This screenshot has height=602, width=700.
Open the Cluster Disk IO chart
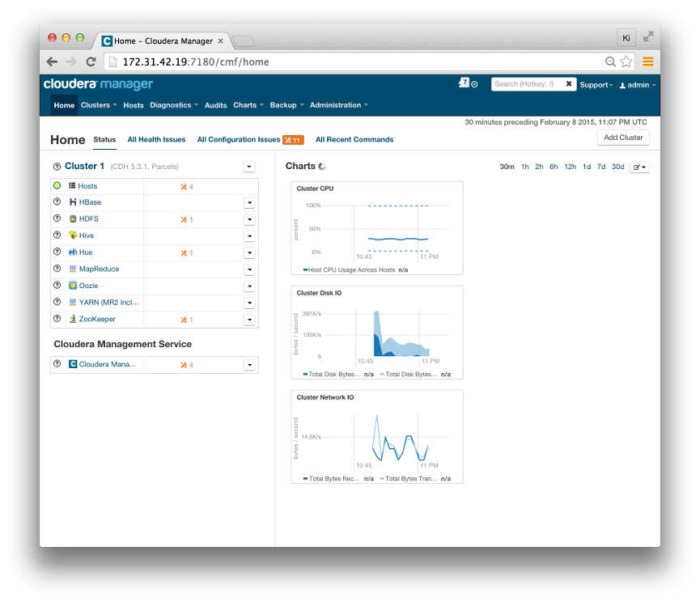377,333
